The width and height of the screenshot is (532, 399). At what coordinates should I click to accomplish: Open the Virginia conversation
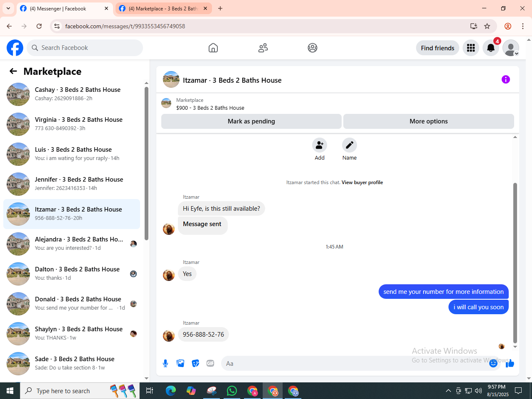71,124
